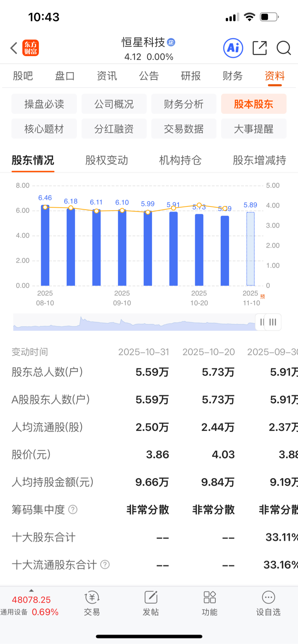Tap 人均流通股(股) value 2.50万
The width and height of the screenshot is (298, 644).
click(x=152, y=427)
